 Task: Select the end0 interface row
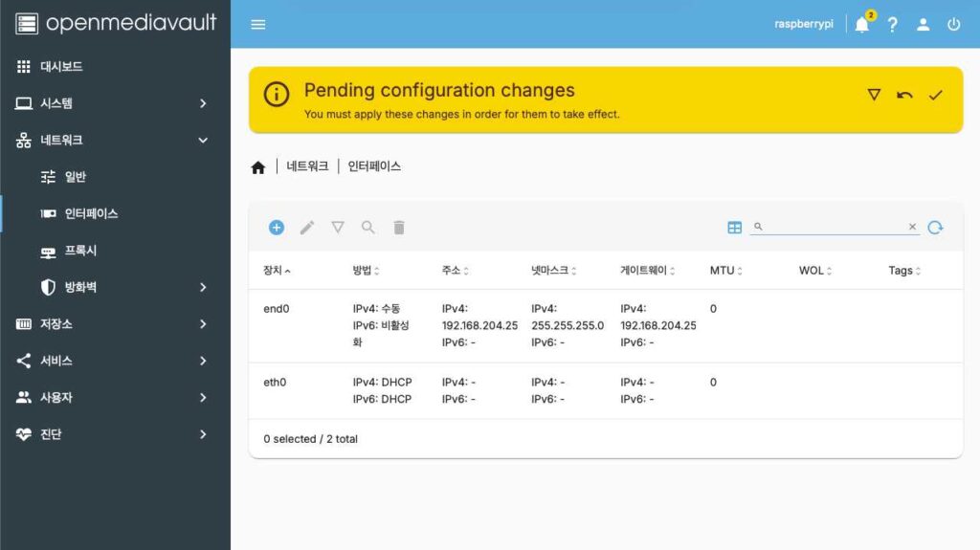coord(605,325)
